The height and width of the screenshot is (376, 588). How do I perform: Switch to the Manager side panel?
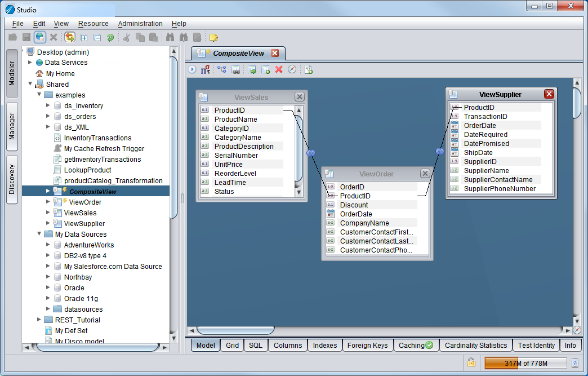point(12,126)
